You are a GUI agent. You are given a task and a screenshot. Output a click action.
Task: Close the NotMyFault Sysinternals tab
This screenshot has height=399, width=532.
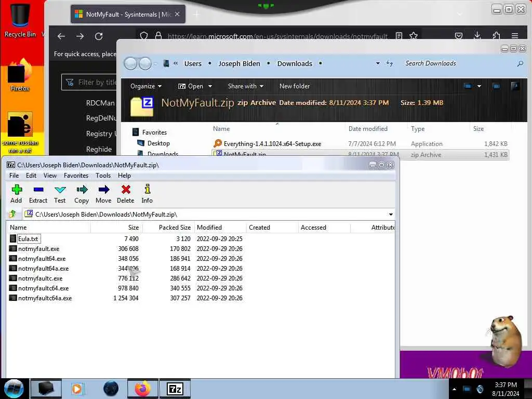177,14
